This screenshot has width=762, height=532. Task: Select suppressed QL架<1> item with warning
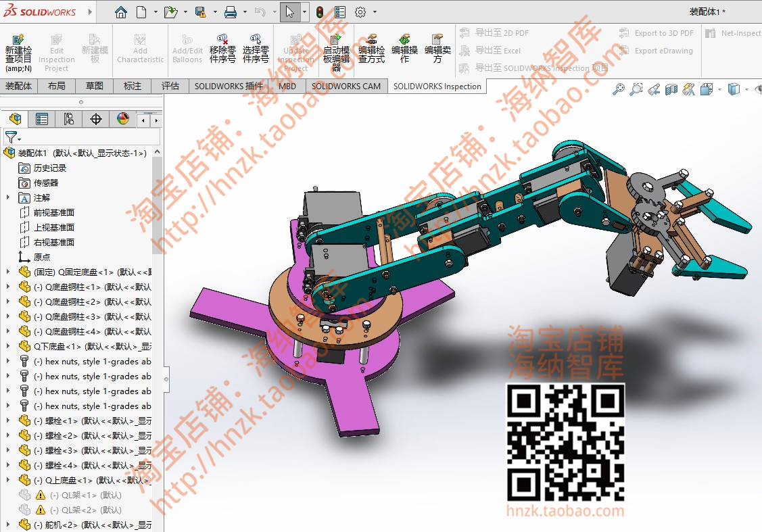click(70, 495)
